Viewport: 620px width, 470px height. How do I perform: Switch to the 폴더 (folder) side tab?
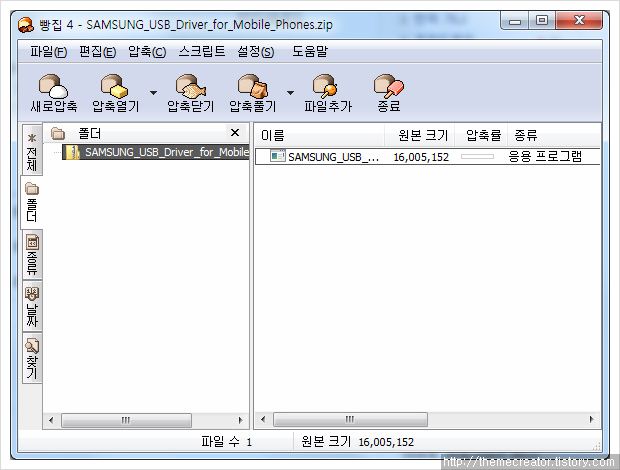coord(32,202)
